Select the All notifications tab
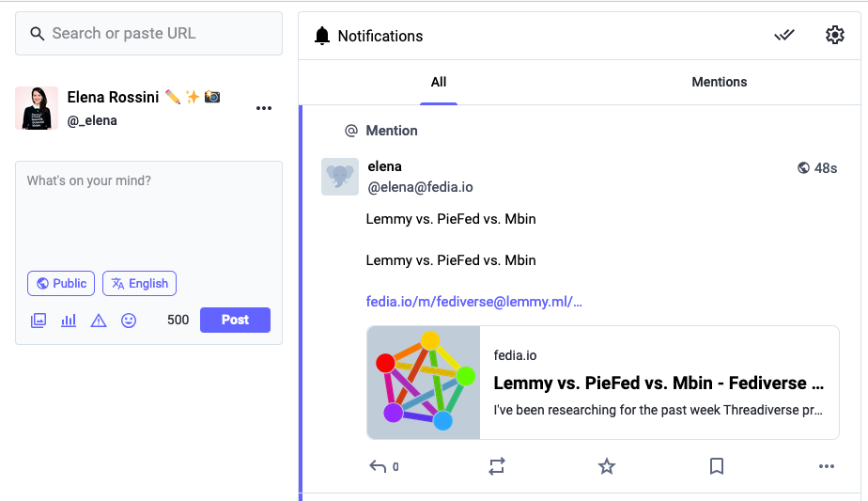Viewport: 868px width, 501px height. coord(439,82)
